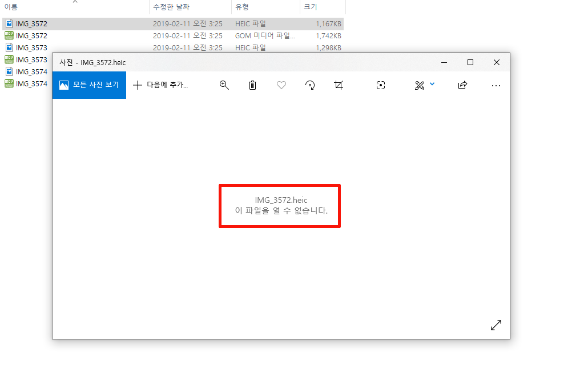Close the Photos window
This screenshot has width=588, height=368.
click(x=497, y=62)
